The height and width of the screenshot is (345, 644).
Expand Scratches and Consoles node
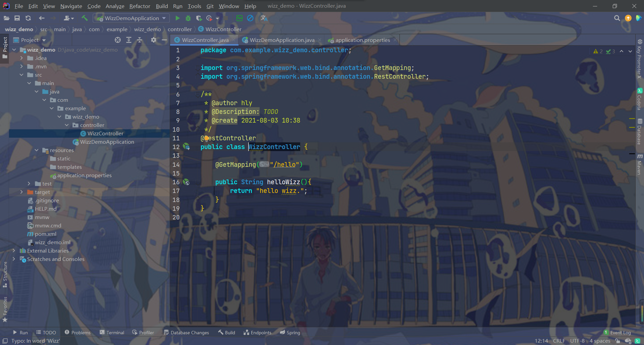coord(14,259)
